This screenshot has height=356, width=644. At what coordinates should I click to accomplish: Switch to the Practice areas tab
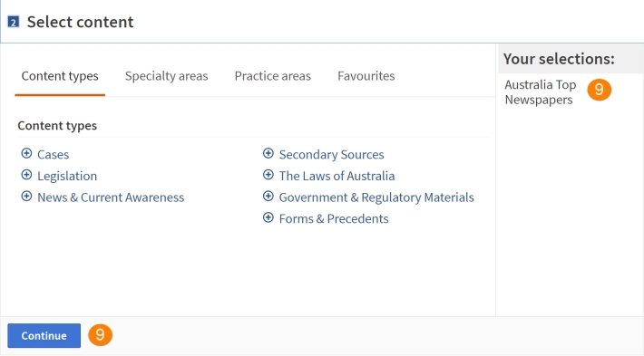(x=273, y=76)
